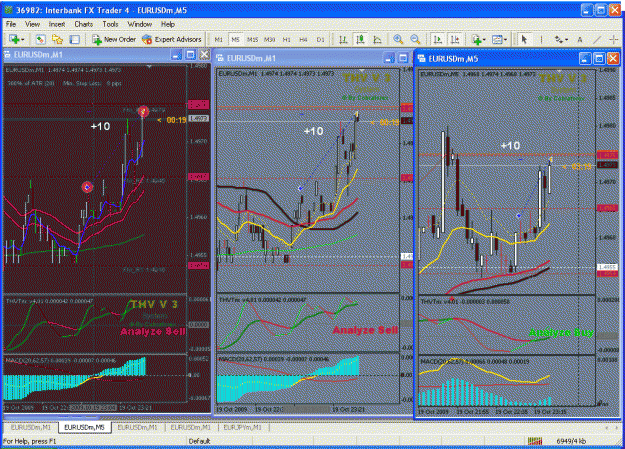Open the Help menu
The height and width of the screenshot is (449, 625).
tap(168, 24)
